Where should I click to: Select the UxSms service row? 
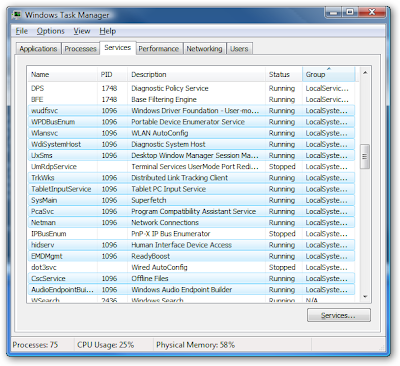point(192,155)
